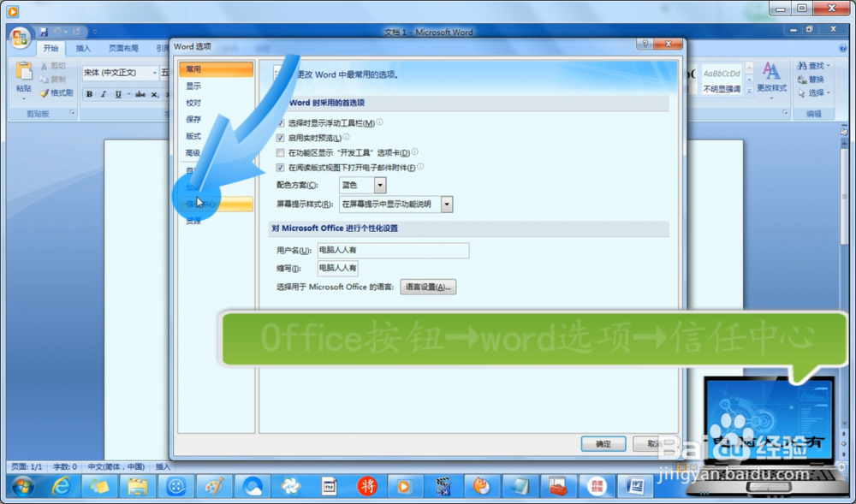Select 版式 category in Word Options
Viewport: 856px width, 504px height.
tap(217, 136)
